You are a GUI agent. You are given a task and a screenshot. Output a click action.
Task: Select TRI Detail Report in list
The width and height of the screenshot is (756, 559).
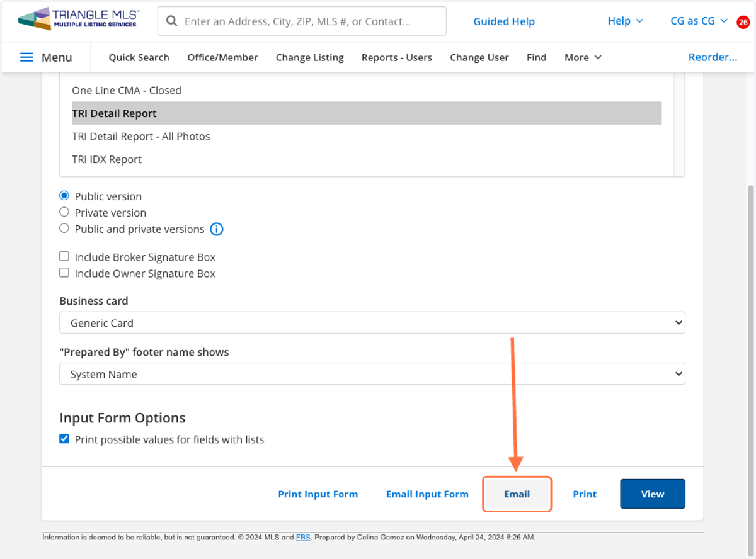pyautogui.click(x=367, y=113)
